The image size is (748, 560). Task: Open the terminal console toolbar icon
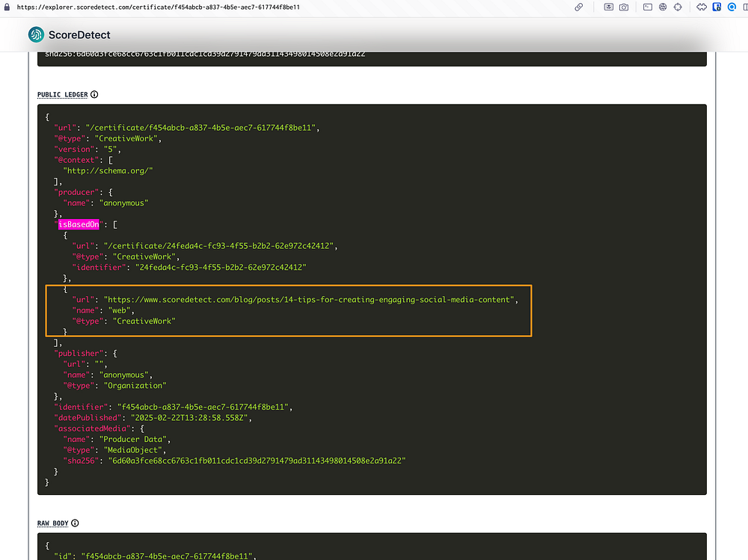click(x=647, y=7)
